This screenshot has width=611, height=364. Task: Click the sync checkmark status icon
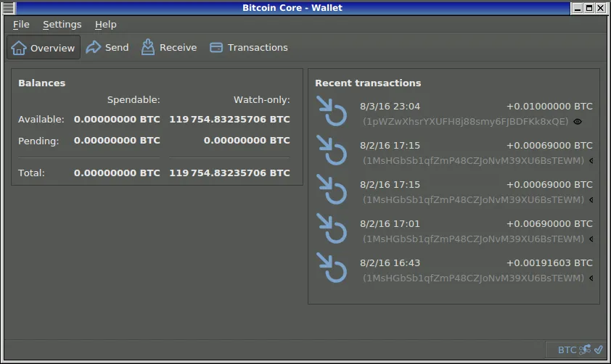(x=598, y=349)
